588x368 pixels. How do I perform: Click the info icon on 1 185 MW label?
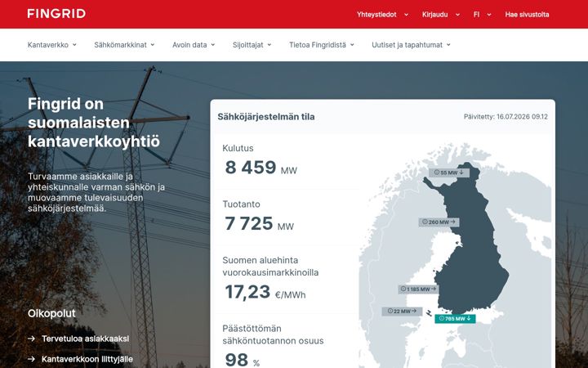[x=403, y=289]
